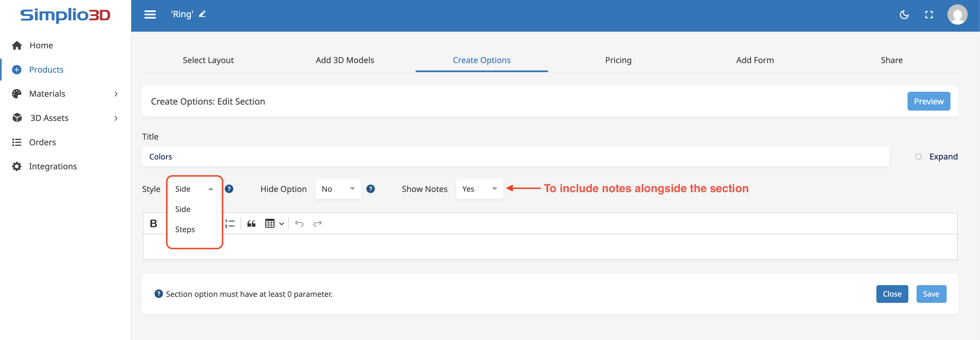Toggle dark mode moon icon
Image resolution: width=980 pixels, height=340 pixels.
pos(904,14)
